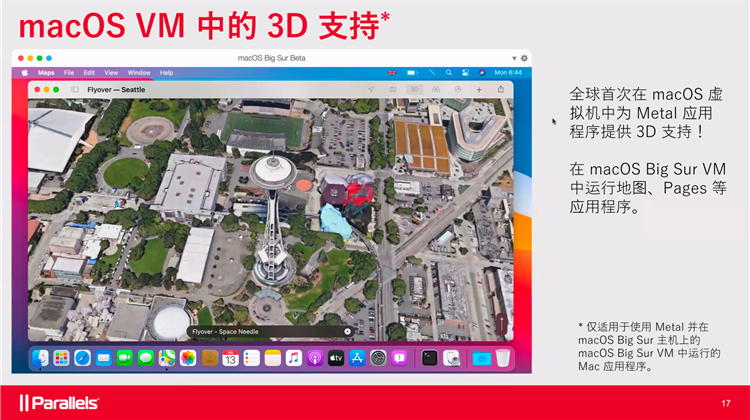Viewport: 750px width, 420px height.
Task: Open Notes in the dock
Action: click(273, 358)
